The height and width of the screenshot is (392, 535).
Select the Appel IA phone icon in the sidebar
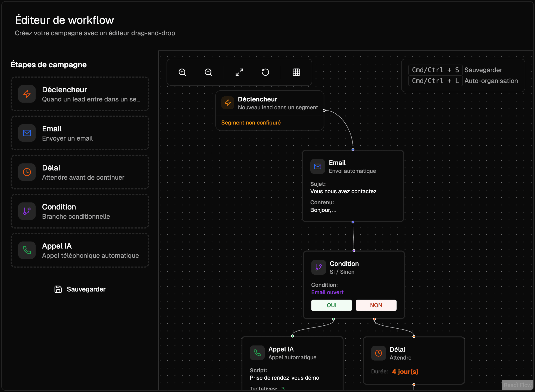point(27,250)
